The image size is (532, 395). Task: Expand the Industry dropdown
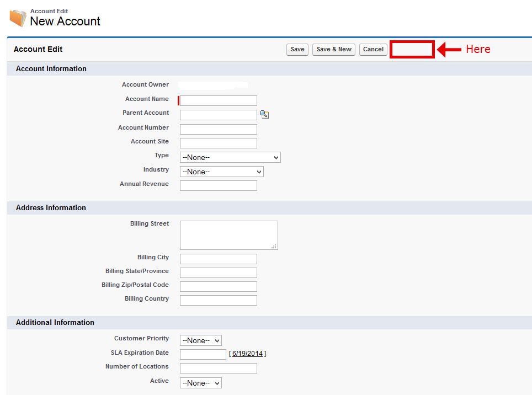pos(221,172)
